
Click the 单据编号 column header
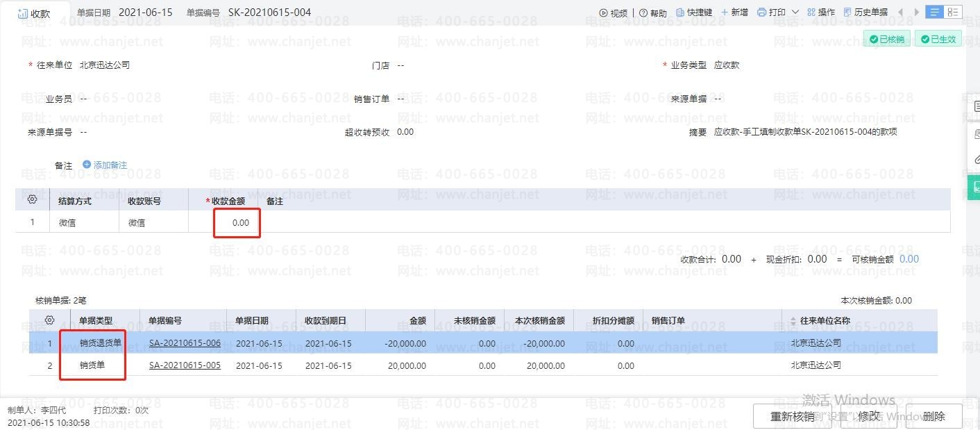[x=165, y=320]
